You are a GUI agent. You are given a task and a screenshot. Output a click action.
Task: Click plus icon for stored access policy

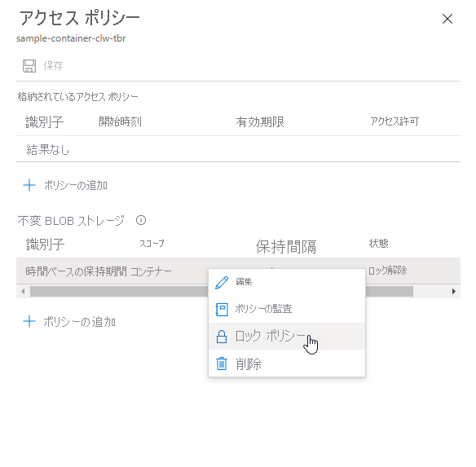(x=29, y=185)
